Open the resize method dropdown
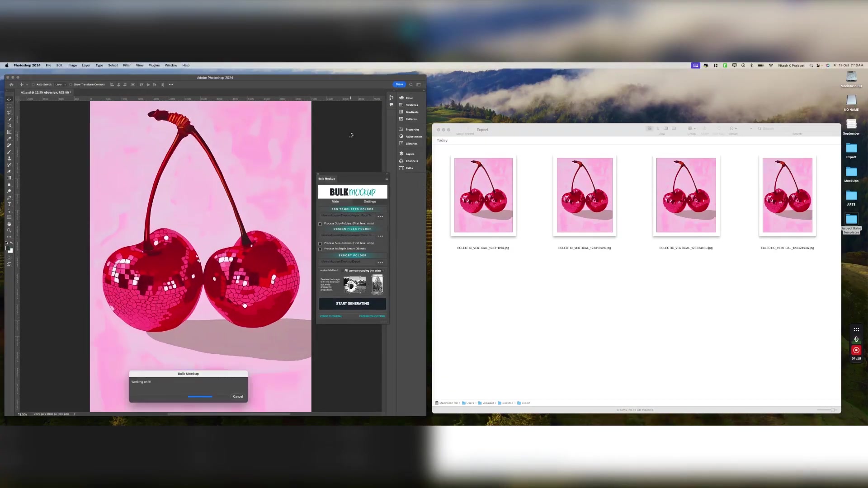The width and height of the screenshot is (868, 488). pyautogui.click(x=363, y=271)
